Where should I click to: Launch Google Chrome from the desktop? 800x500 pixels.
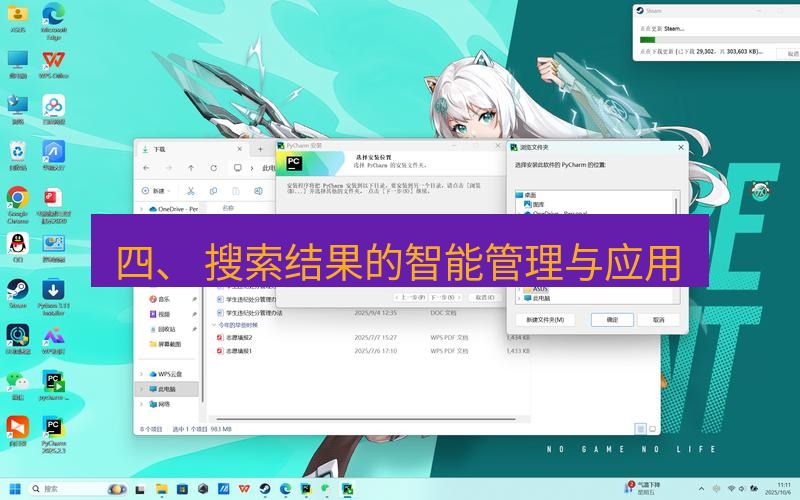click(18, 205)
